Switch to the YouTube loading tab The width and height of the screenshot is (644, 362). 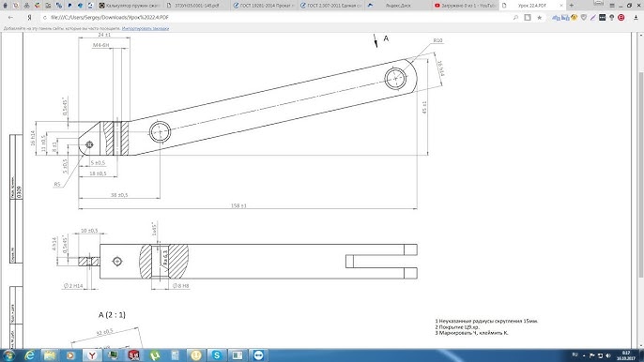click(x=465, y=6)
